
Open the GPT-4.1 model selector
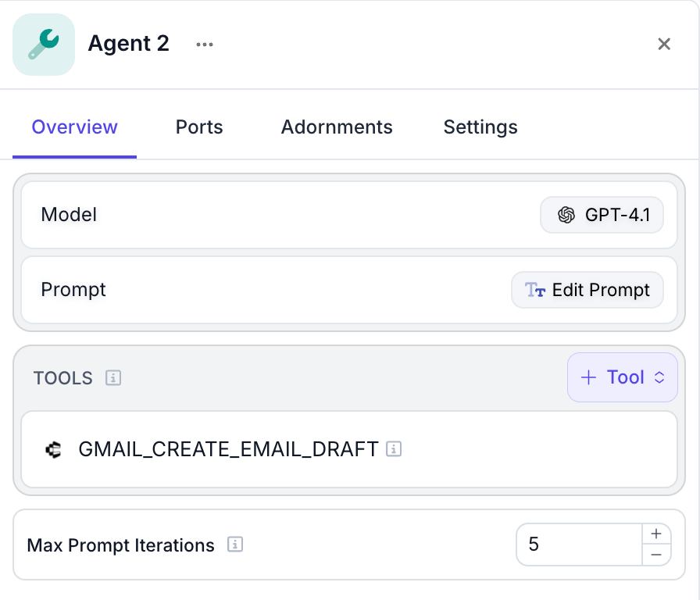pyautogui.click(x=602, y=215)
